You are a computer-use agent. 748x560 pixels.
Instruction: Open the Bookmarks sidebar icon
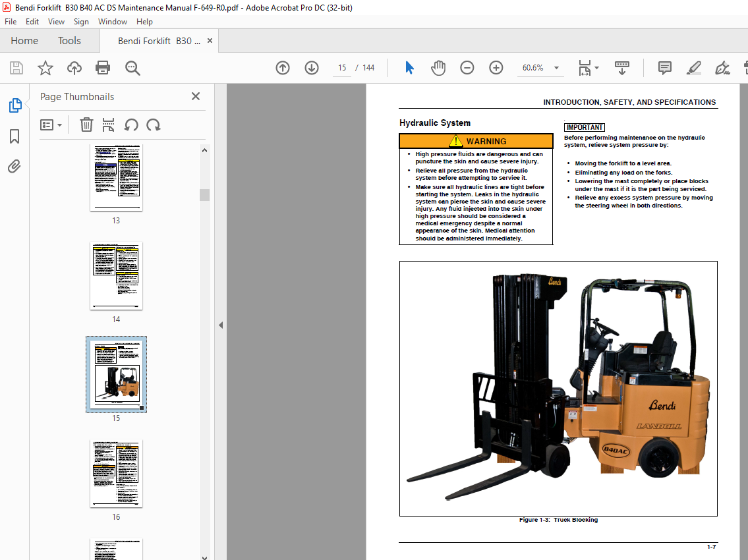14,136
